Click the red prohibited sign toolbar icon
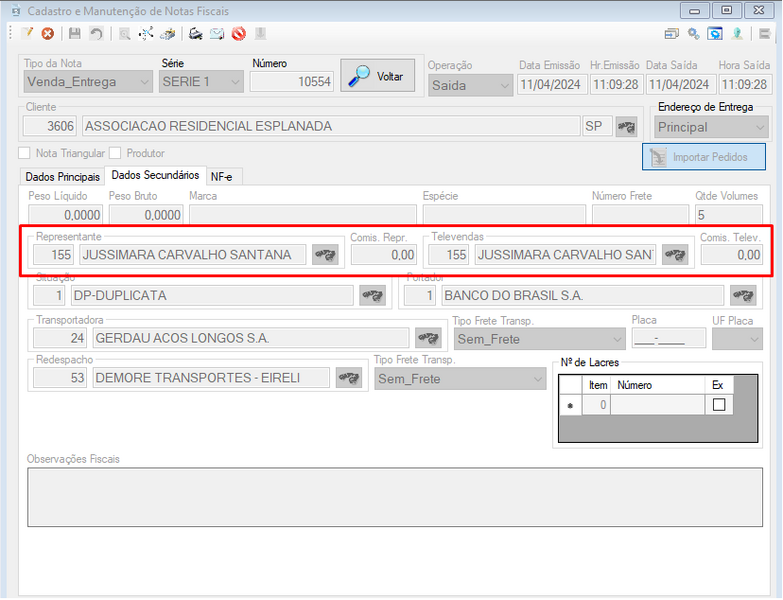Image resolution: width=783 pixels, height=600 pixels. click(239, 33)
